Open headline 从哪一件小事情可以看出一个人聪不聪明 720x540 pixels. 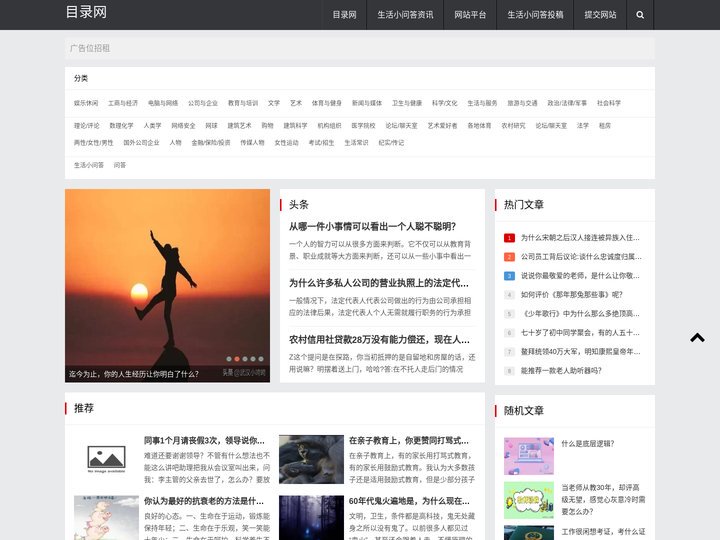tap(372, 227)
